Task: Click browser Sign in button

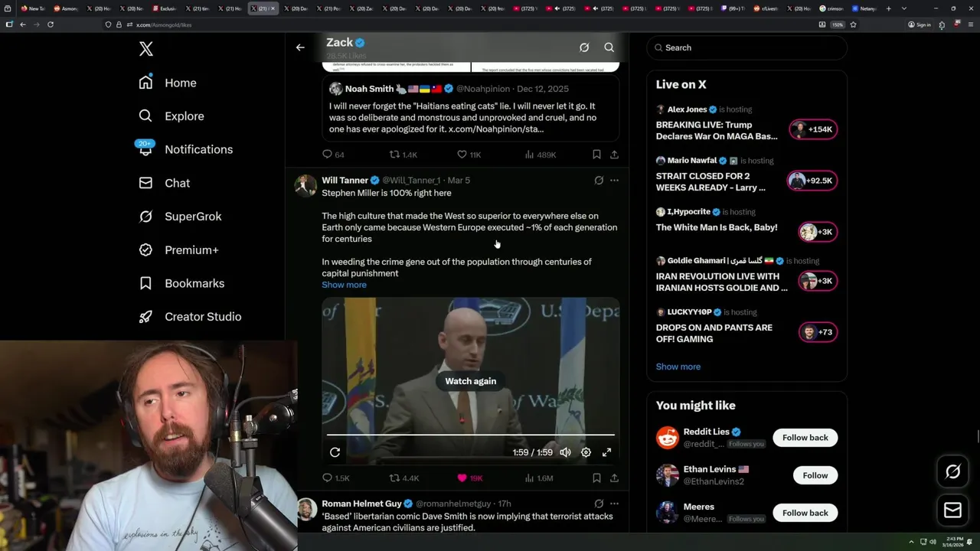Action: click(x=920, y=24)
